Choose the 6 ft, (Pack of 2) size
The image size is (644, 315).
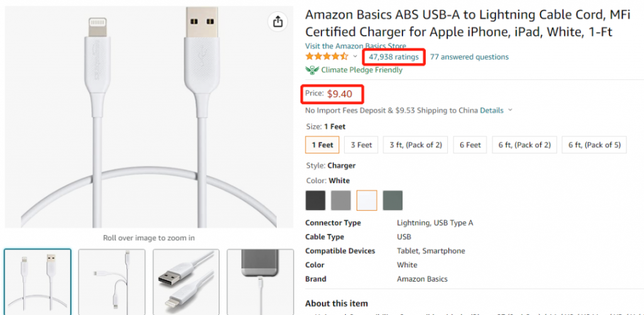(525, 145)
